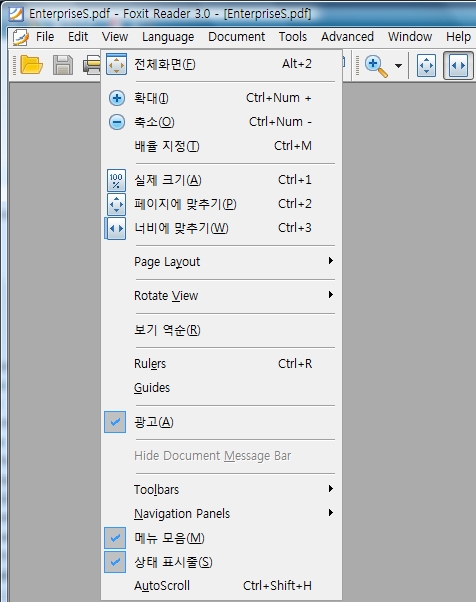Screen dimensions: 476x602
Task: Select AutoScroll menu entry
Action: coord(222,586)
